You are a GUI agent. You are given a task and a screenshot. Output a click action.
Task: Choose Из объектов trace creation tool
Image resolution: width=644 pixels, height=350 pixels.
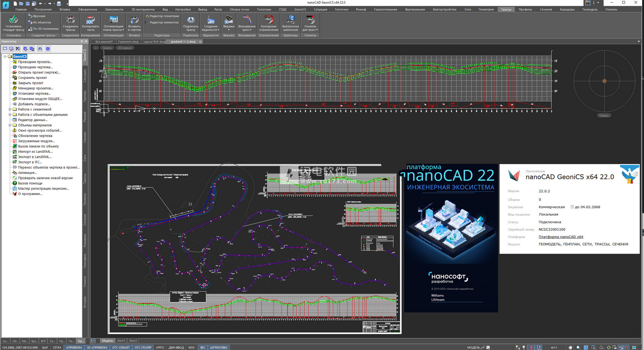pos(39,22)
